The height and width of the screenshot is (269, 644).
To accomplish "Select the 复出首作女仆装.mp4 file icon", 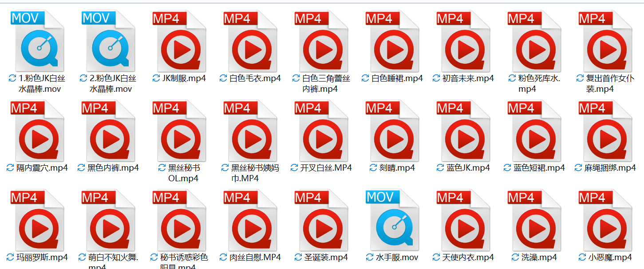I will [x=605, y=41].
